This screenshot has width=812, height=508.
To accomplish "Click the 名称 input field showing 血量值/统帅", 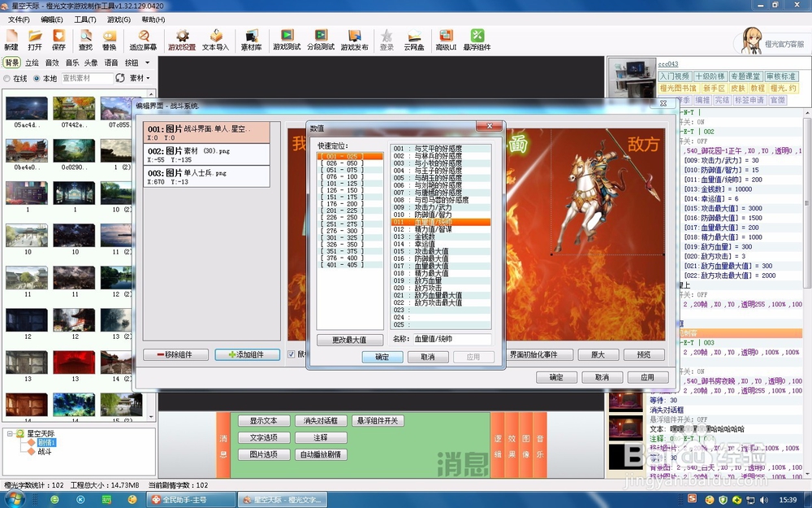I will (451, 339).
